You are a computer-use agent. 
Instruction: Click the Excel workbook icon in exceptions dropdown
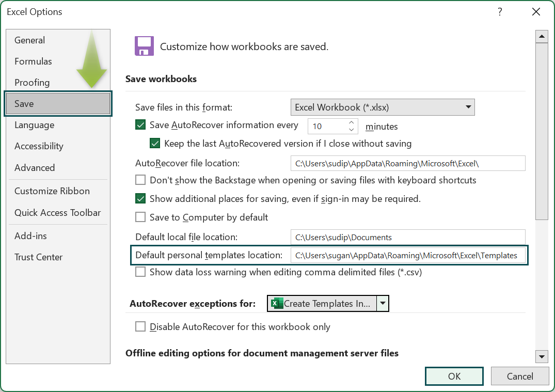pos(276,304)
